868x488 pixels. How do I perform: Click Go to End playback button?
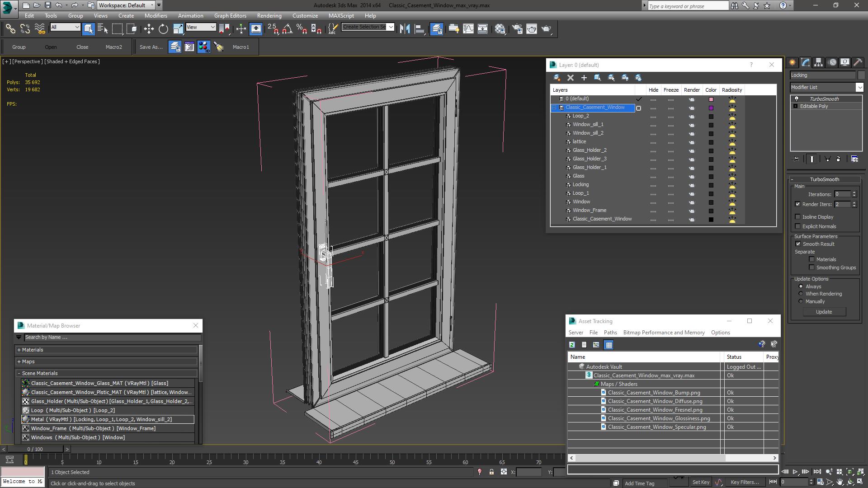point(817,471)
